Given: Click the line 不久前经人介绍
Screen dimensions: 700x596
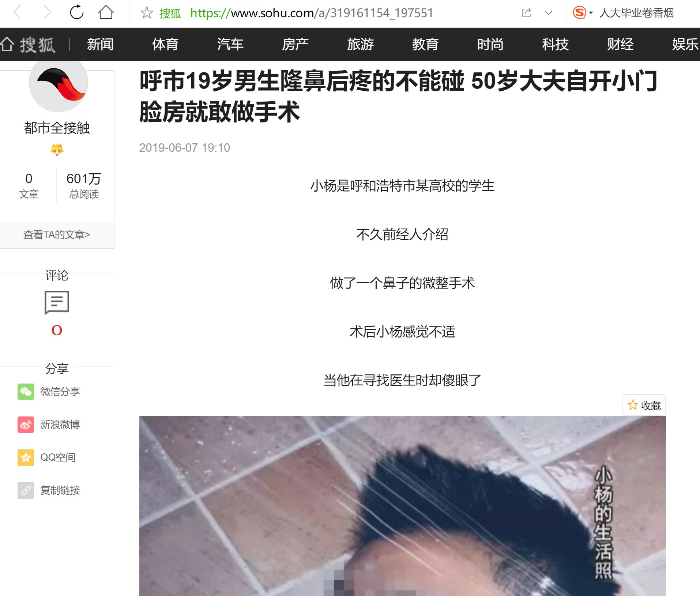Looking at the screenshot, I should coord(402,234).
